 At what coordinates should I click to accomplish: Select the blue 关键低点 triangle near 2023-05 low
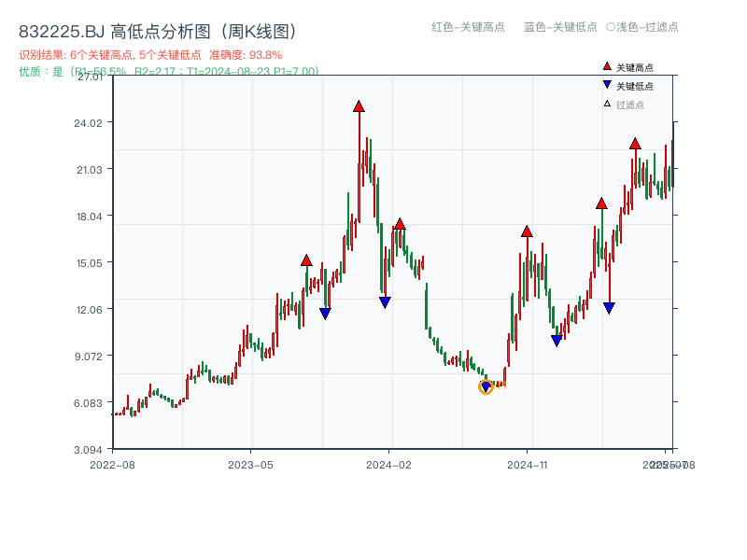click(x=325, y=312)
